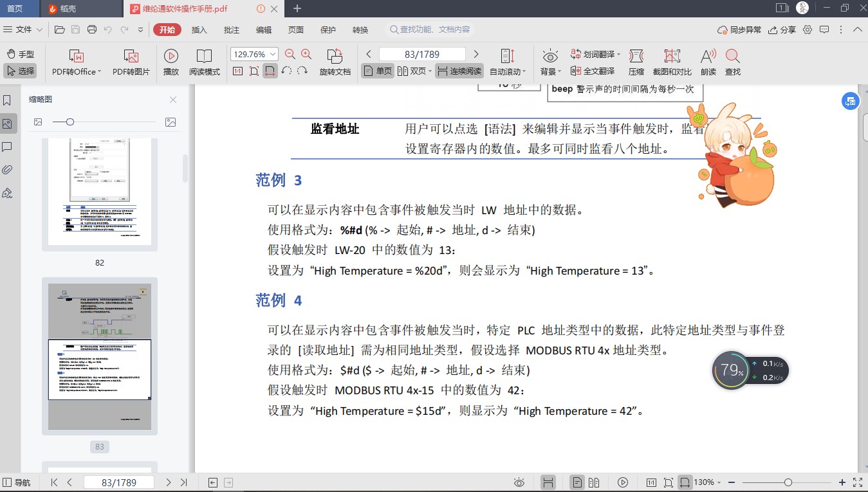Click the 旋转文档 rotate document icon
The width and height of the screenshot is (868, 492).
[335, 57]
